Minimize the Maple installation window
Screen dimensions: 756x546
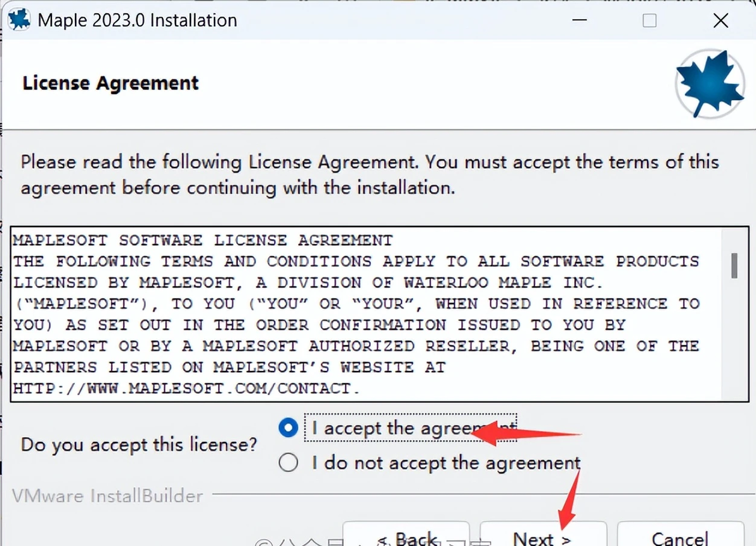[578, 20]
